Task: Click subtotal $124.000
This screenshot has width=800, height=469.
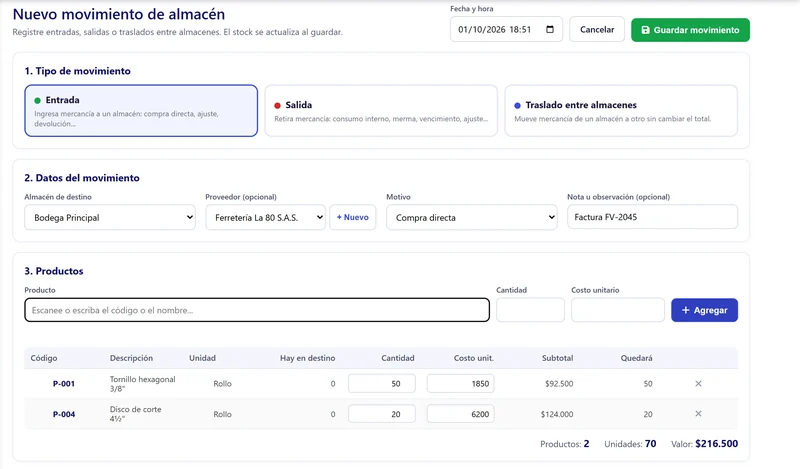Action: point(557,414)
